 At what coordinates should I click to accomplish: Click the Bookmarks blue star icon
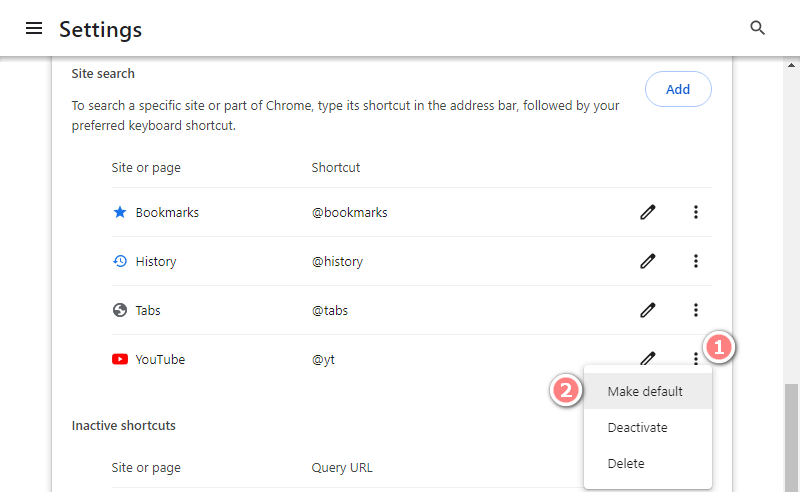pos(120,212)
